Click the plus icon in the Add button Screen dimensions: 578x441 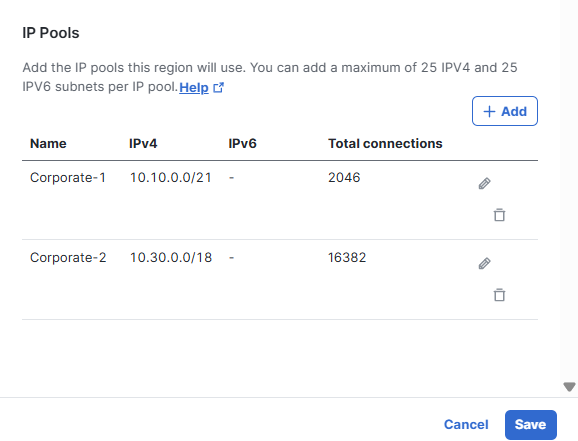[x=489, y=111]
